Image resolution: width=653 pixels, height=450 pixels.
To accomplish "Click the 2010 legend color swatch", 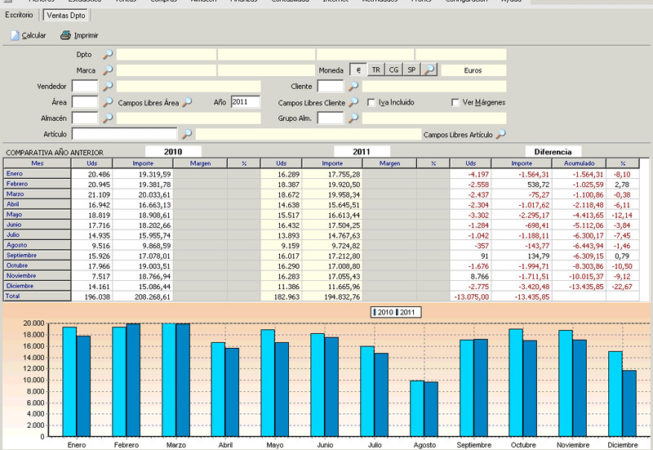I will coord(374,312).
